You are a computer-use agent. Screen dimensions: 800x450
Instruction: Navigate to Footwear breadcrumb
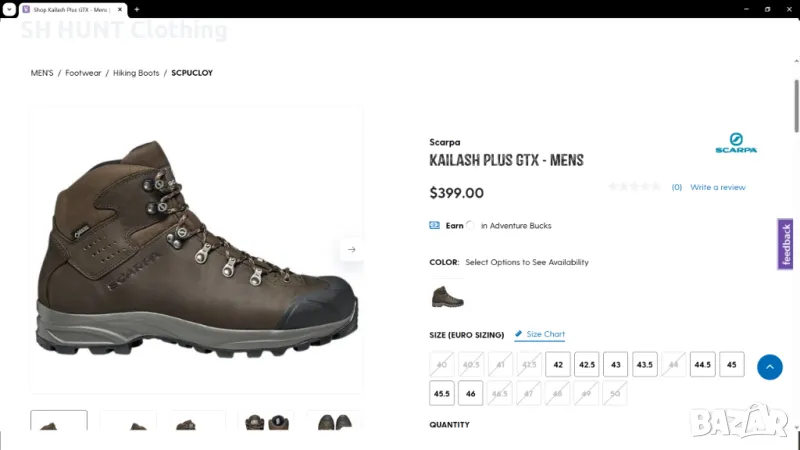pos(83,73)
